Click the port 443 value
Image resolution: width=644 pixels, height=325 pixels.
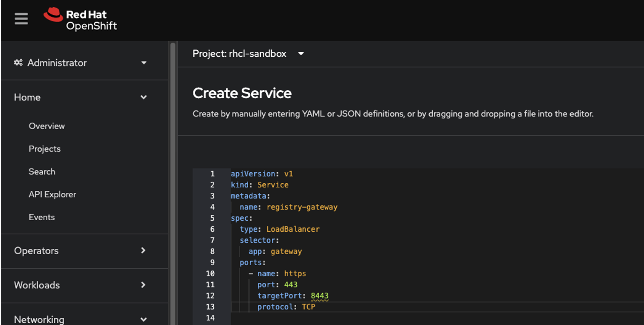(291, 285)
